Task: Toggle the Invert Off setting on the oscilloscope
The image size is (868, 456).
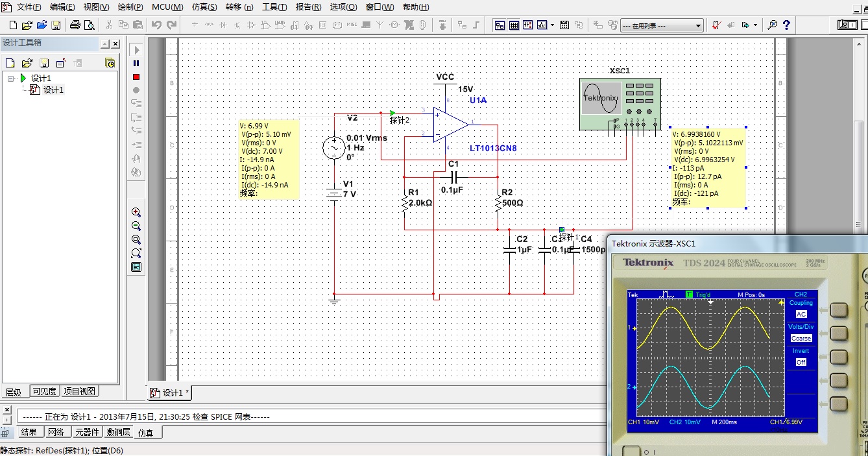Action: (801, 362)
